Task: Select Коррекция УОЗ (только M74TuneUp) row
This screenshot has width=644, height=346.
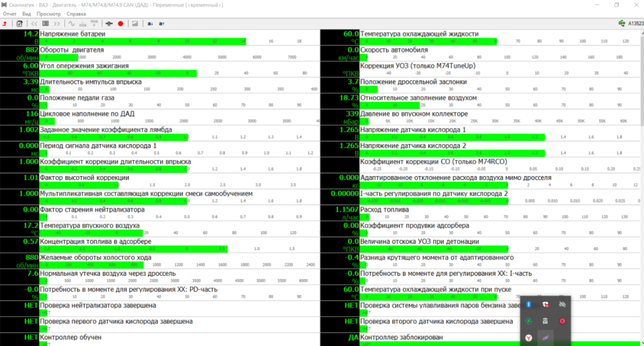Action: tap(480, 69)
